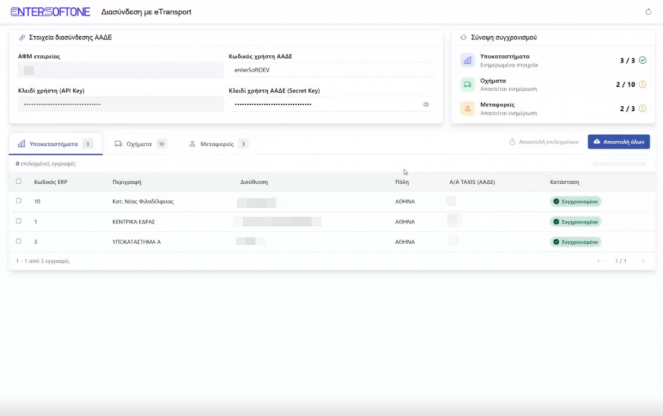This screenshot has height=416, width=663.
Task: Click the Διεύθυνση column header
Action: [254, 182]
